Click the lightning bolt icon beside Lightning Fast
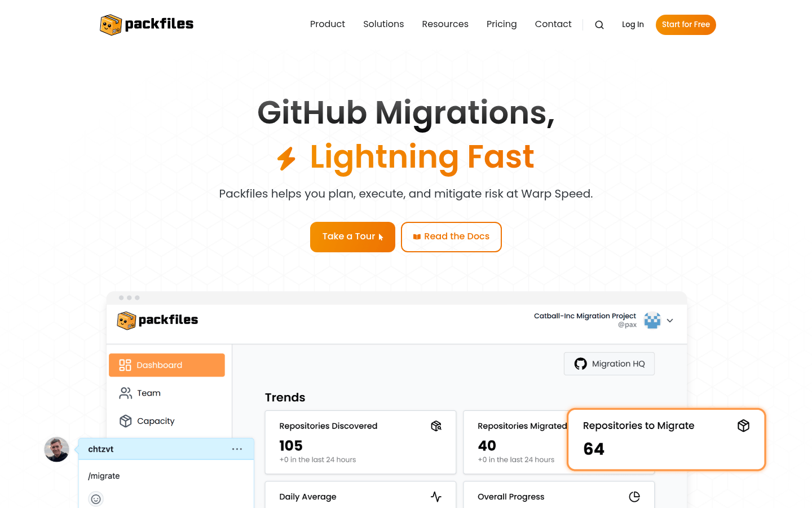812x508 pixels. [x=286, y=158]
